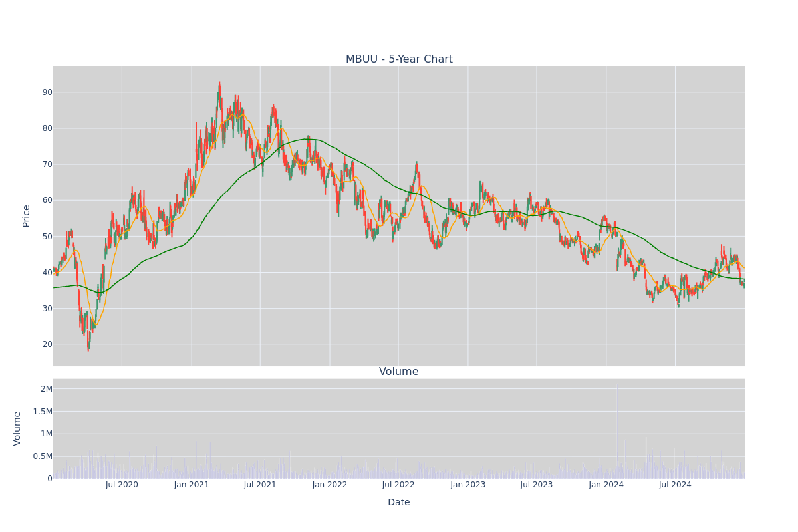Screen dimensions: 798x532
Task: Click the "Jul 2020" date tick label
Action: [x=122, y=485]
